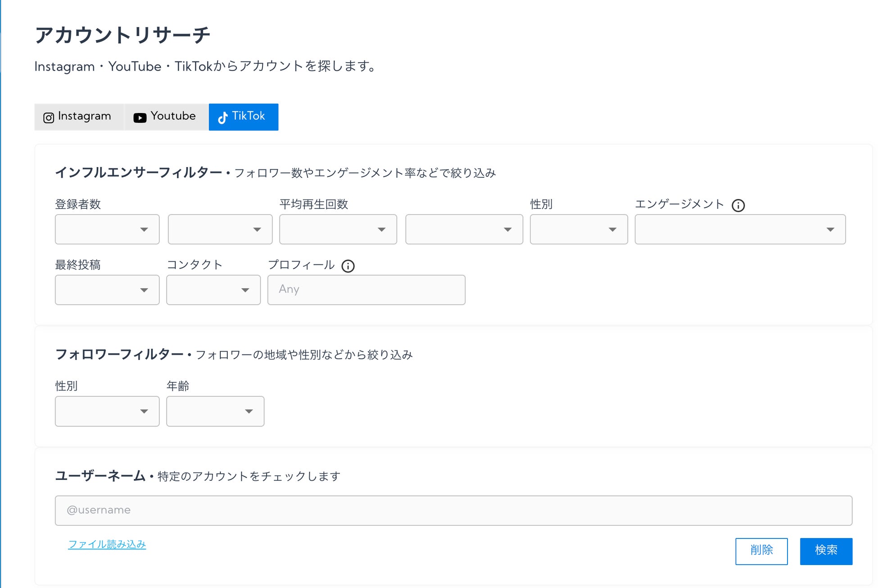Open the second 登録者数 maximum dropdown
Image resolution: width=878 pixels, height=588 pixels.
[220, 229]
